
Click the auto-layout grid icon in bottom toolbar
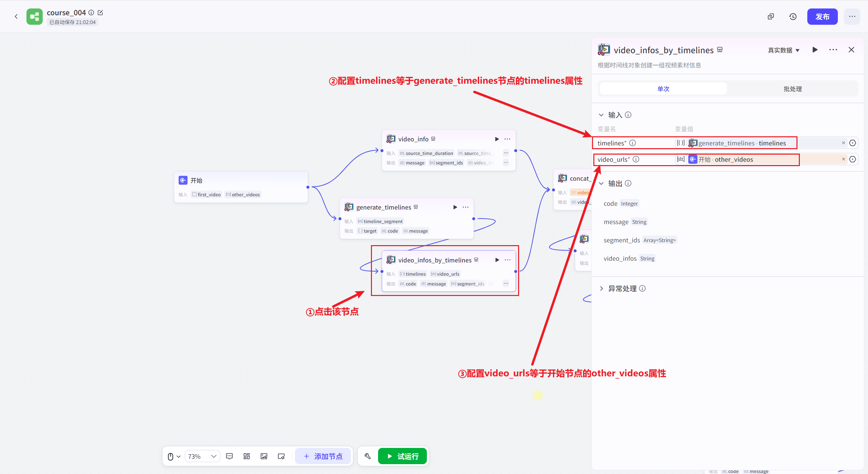tap(246, 456)
